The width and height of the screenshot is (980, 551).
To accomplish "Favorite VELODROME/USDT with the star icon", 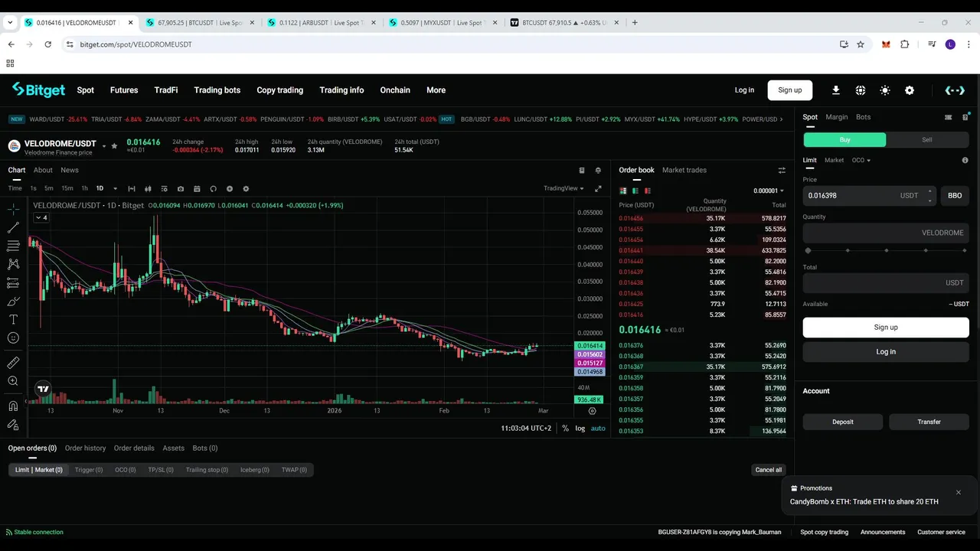I will click(114, 145).
